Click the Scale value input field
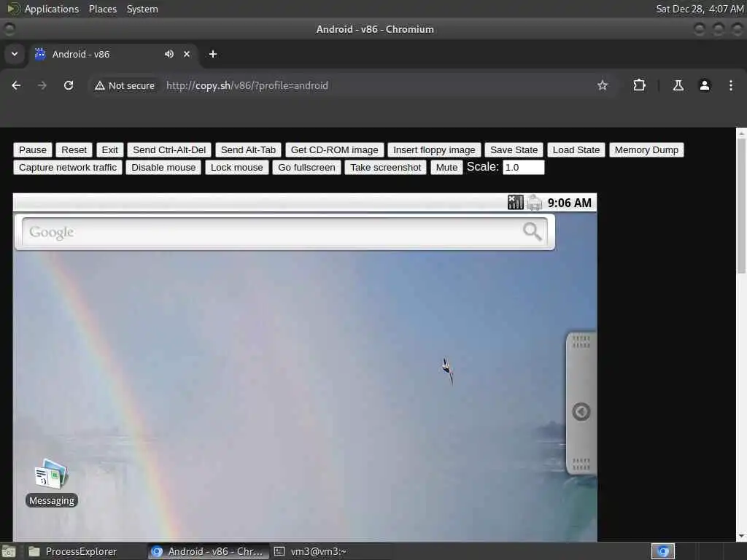Screen dimensions: 747x560 [524, 168]
